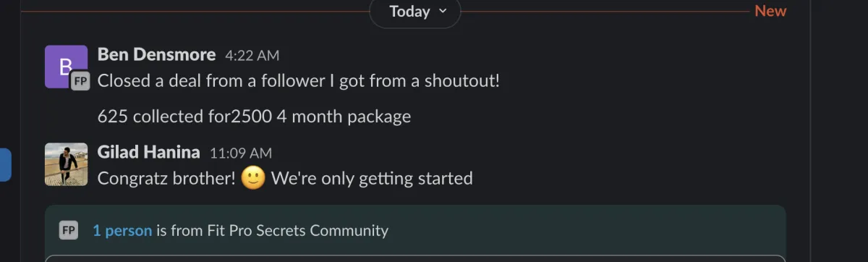Viewport: 868px width, 262px height.
Task: Open Ben Densmore's profile by name
Action: tap(156, 54)
